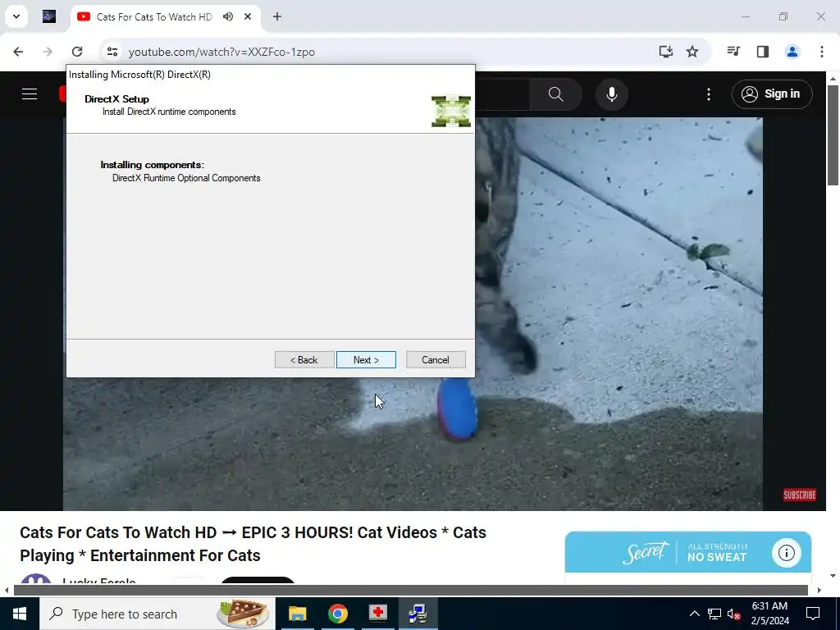This screenshot has width=840, height=630.
Task: Open the Secret No Sweat ad banner
Action: pyautogui.click(x=688, y=552)
